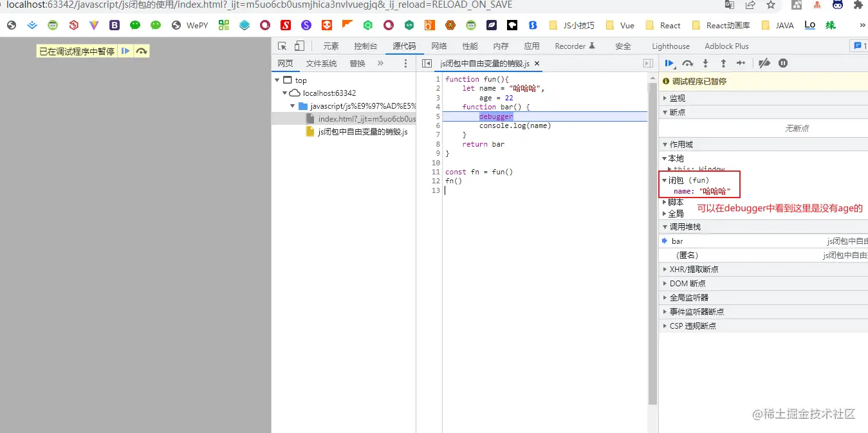Close the jsl闭包中自由变量的销毁.js editor tab
Image resolution: width=868 pixels, height=433 pixels.
pos(537,63)
